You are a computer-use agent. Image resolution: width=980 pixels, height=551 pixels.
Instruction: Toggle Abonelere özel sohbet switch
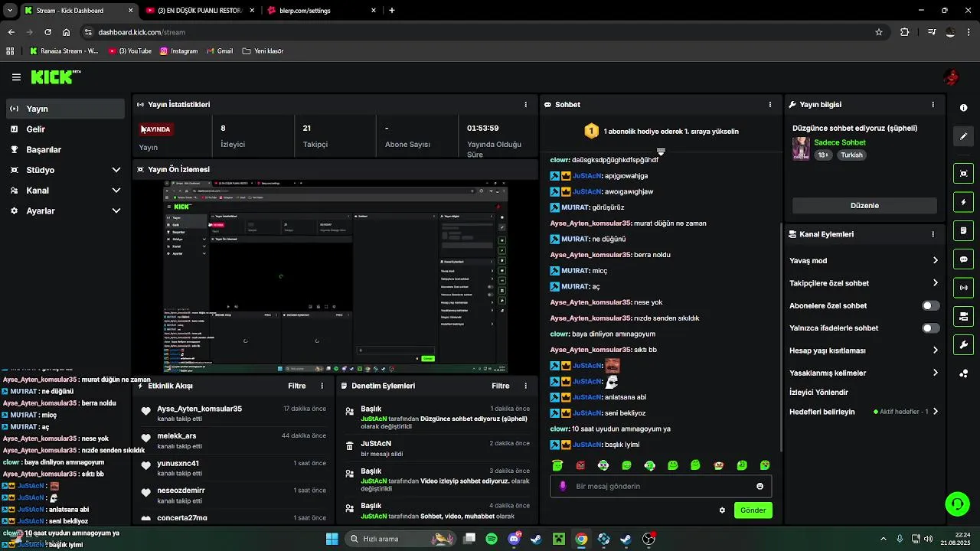pyautogui.click(x=930, y=305)
